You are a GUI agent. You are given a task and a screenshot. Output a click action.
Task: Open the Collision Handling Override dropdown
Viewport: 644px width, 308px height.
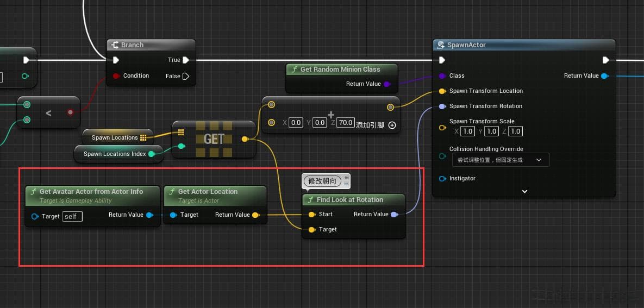point(501,160)
